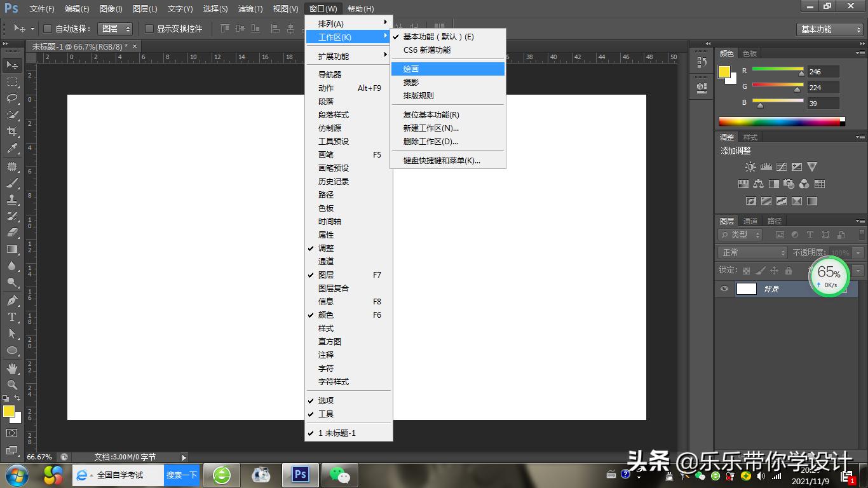This screenshot has width=868, height=488.
Task: Switch to the 通道 tab
Action: tap(750, 221)
